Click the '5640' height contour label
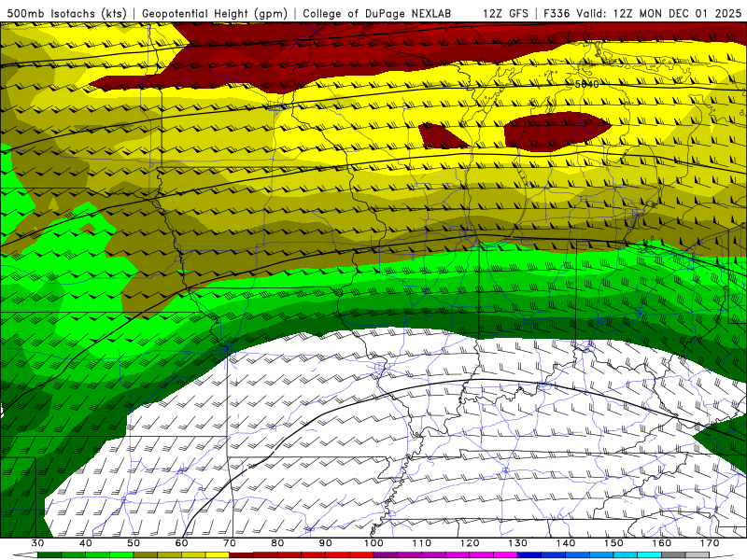This screenshot has height=560, width=747. click(586, 84)
